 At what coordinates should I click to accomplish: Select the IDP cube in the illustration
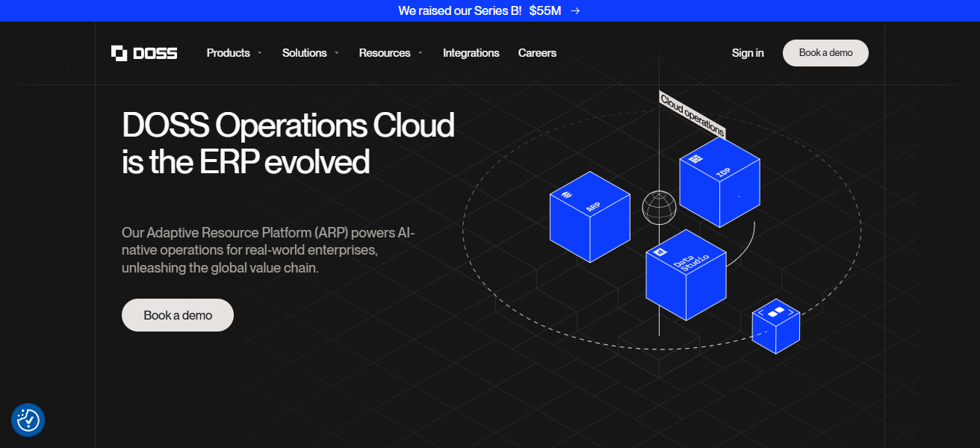(x=719, y=181)
